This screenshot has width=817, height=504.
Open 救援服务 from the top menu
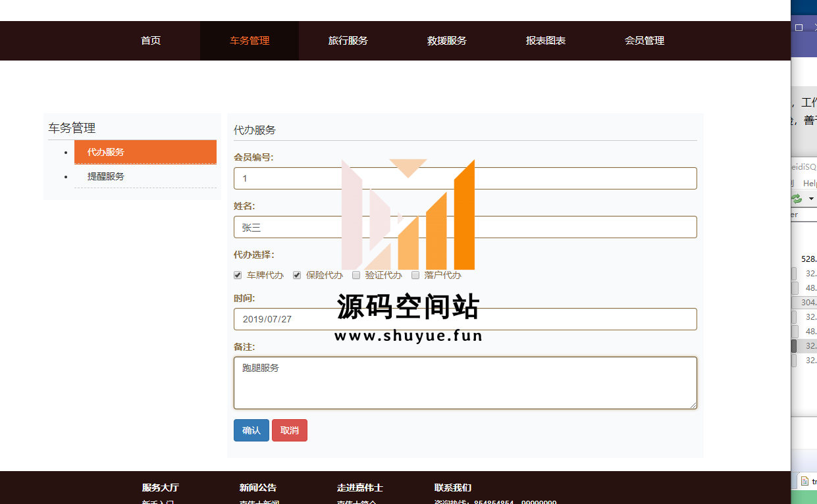pyautogui.click(x=447, y=41)
